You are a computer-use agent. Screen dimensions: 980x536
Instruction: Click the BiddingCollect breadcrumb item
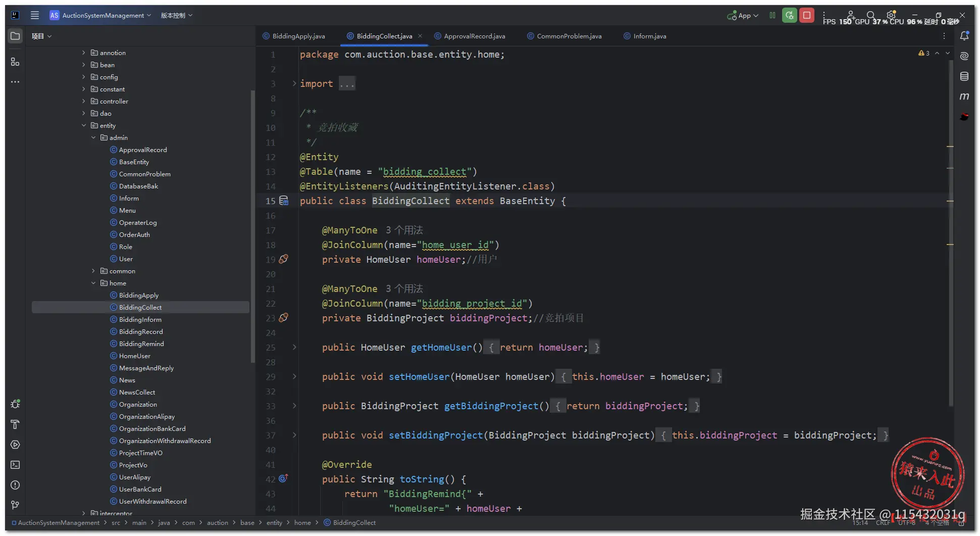[x=349, y=522]
